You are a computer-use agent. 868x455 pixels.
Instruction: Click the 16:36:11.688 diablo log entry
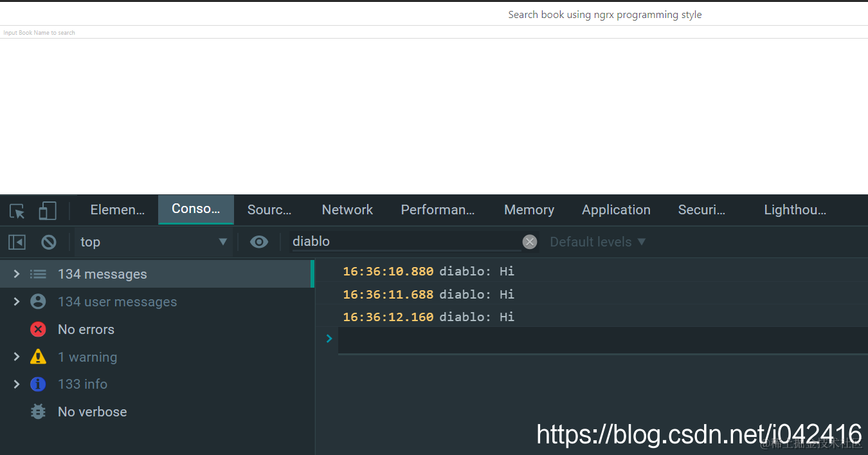pyautogui.click(x=592, y=294)
